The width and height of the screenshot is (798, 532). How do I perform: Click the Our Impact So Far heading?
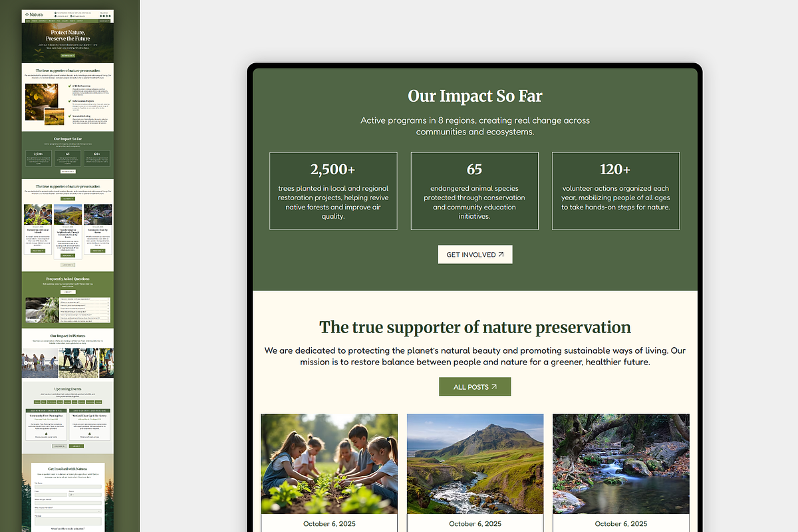(475, 96)
